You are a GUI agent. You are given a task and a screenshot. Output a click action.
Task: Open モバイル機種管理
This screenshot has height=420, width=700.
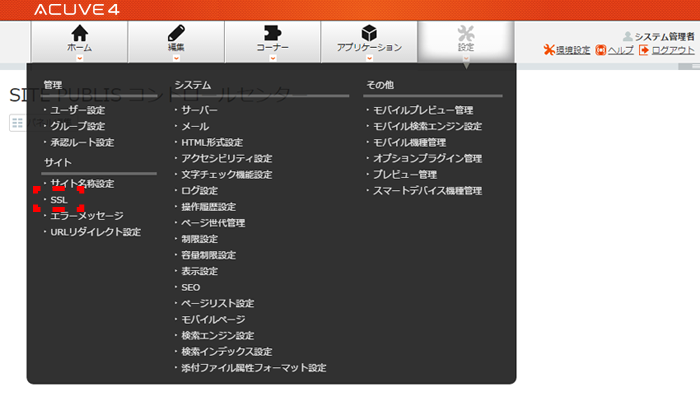click(x=409, y=142)
